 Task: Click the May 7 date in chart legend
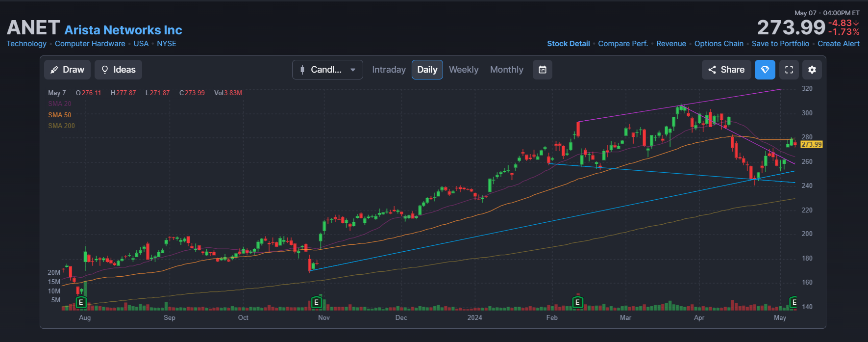(x=57, y=93)
